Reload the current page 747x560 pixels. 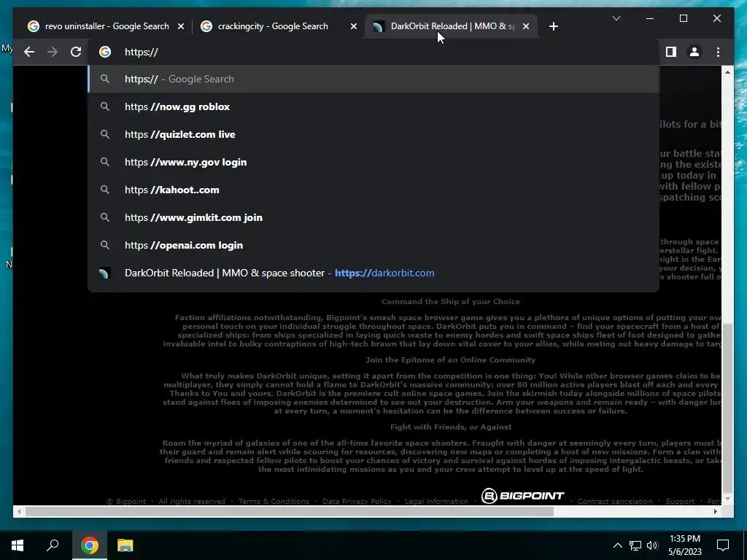click(76, 52)
